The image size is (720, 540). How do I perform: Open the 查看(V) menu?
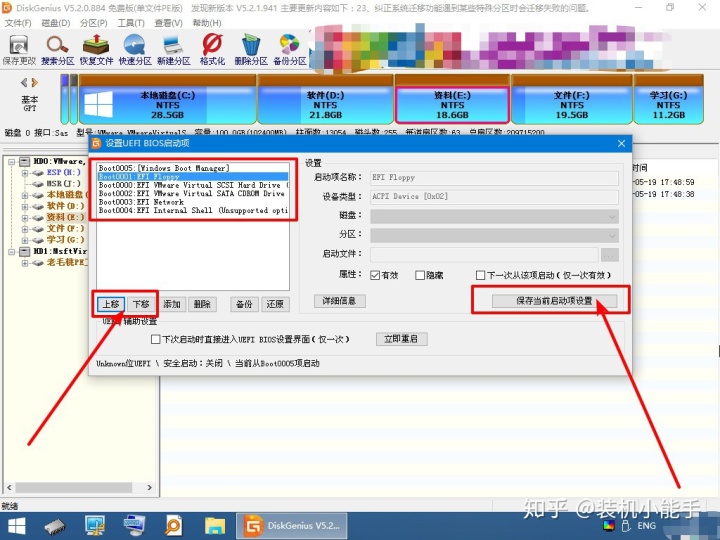click(168, 23)
